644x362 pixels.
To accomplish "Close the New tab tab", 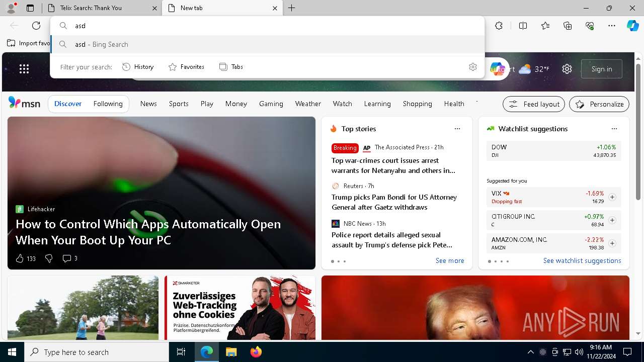I will 275,8.
